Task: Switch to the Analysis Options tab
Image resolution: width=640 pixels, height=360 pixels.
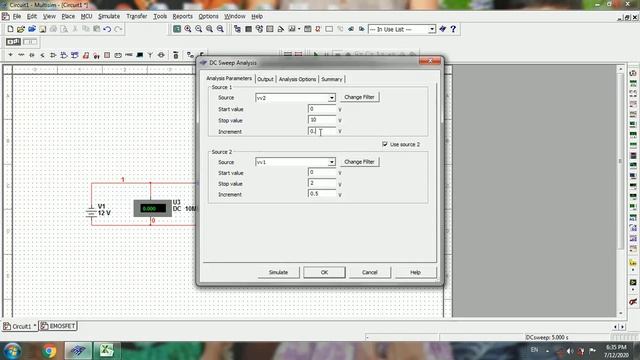Action: point(297,79)
